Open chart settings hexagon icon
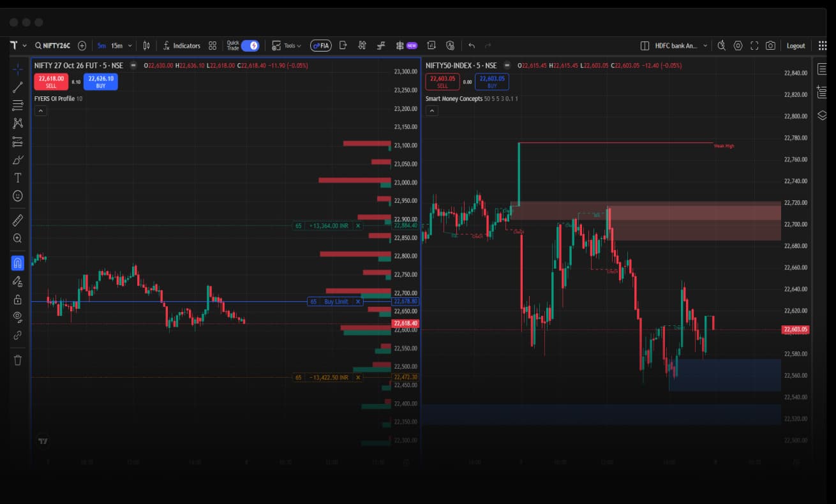This screenshot has width=836, height=504. click(x=738, y=45)
